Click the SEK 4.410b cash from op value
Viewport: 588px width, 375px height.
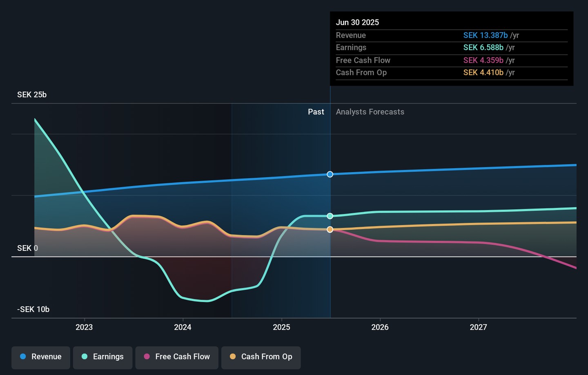coord(483,73)
